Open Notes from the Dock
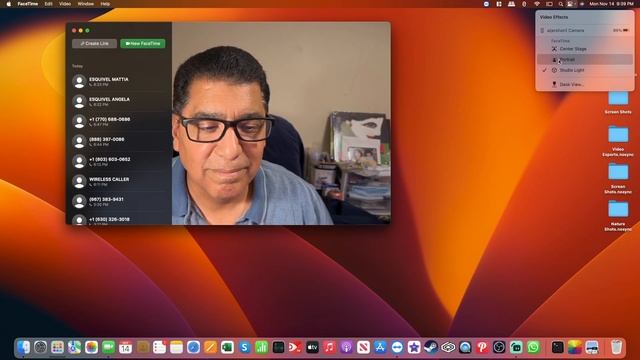 coord(176,347)
